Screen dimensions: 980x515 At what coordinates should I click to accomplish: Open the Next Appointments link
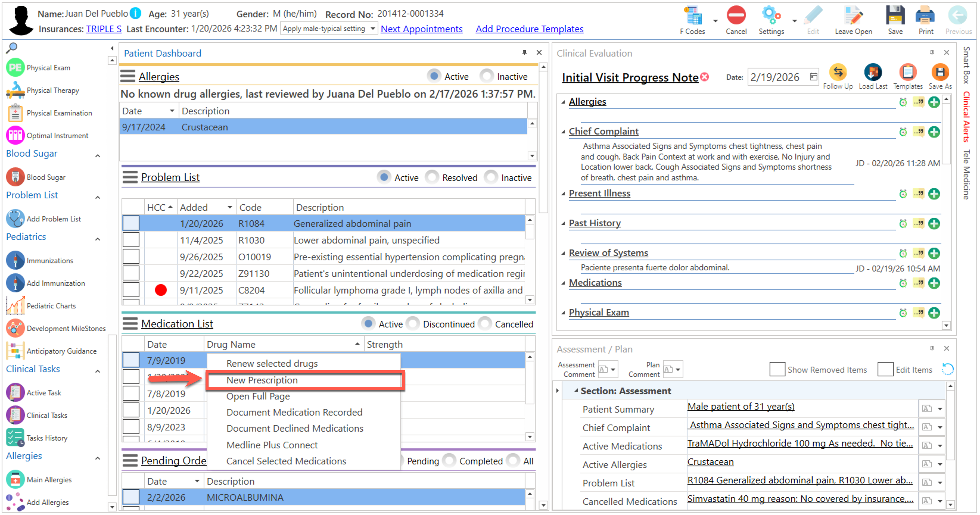(x=421, y=29)
